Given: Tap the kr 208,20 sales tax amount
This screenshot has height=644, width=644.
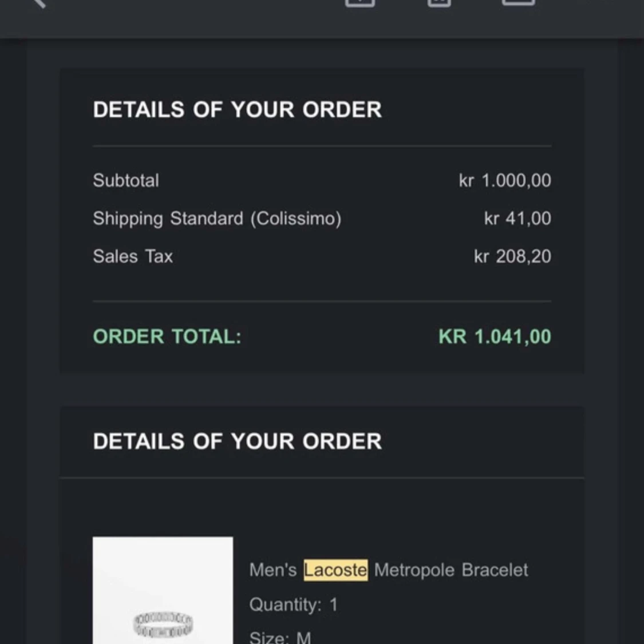Looking at the screenshot, I should 512,256.
